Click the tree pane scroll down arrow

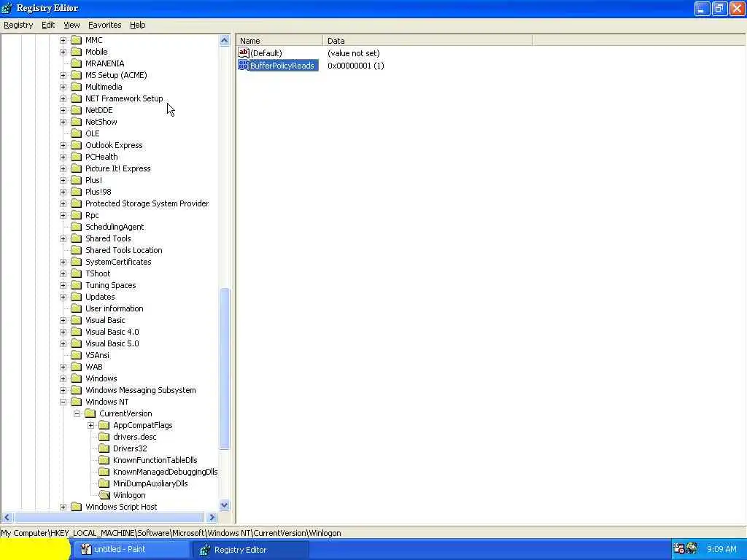(x=225, y=505)
